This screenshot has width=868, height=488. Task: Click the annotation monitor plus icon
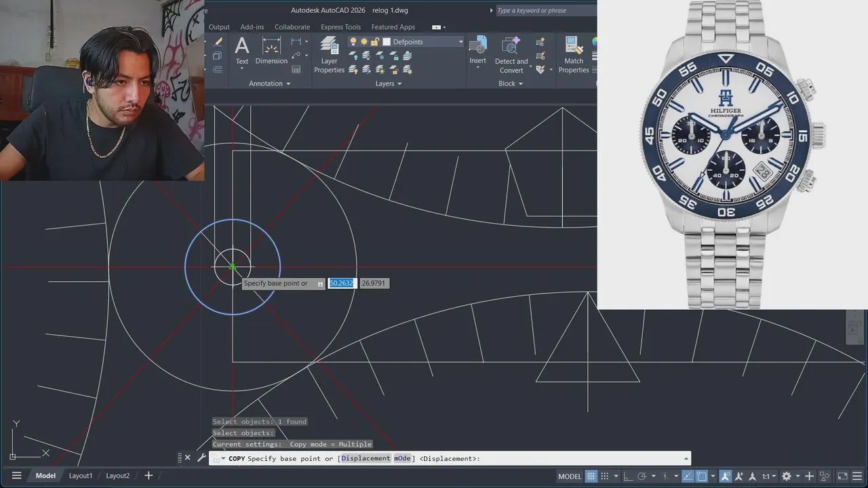pyautogui.click(x=809, y=476)
